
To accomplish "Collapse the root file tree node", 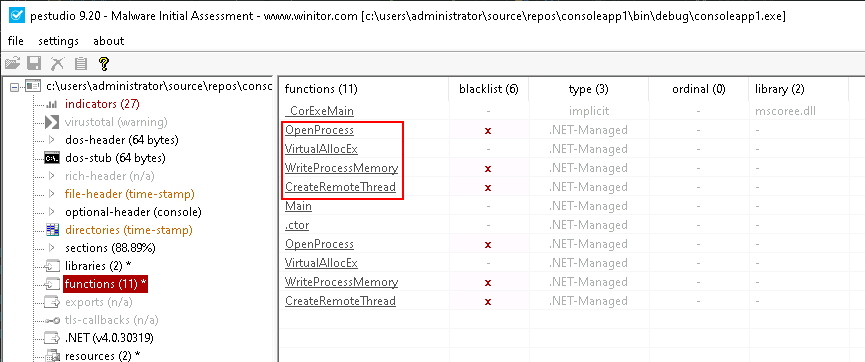I will [14, 87].
